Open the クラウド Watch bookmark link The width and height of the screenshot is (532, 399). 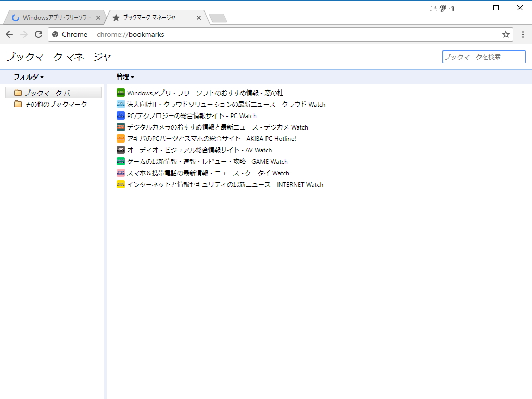[226, 104]
